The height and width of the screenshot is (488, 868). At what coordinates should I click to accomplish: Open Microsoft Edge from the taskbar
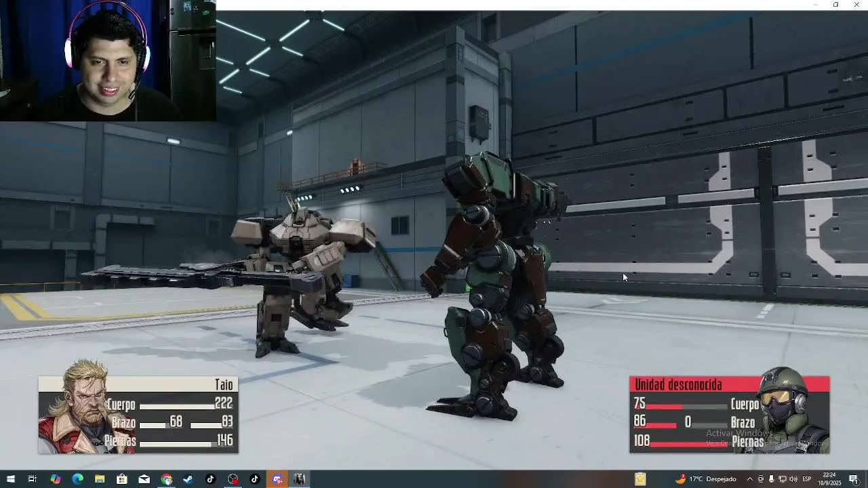77,479
